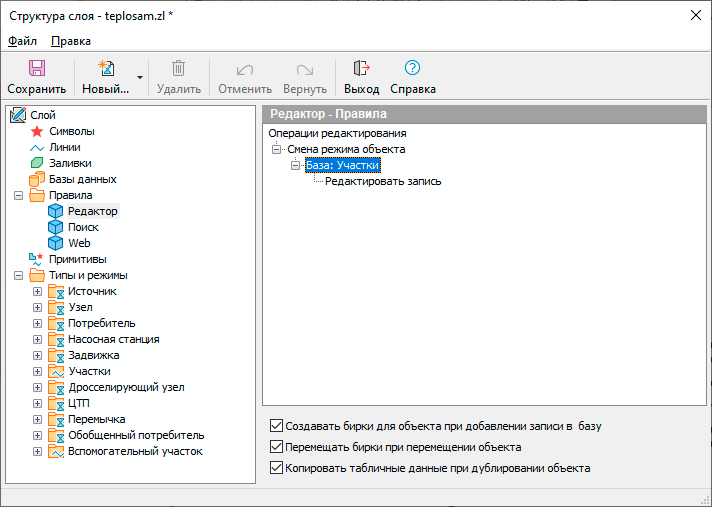Click the Databases icon in tree
712x507 pixels.
pos(37,179)
